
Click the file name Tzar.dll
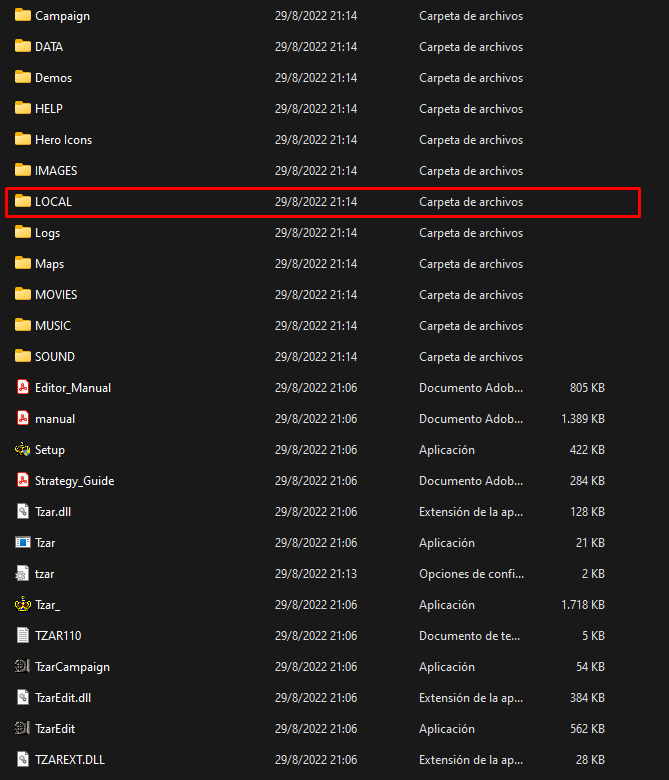53,511
